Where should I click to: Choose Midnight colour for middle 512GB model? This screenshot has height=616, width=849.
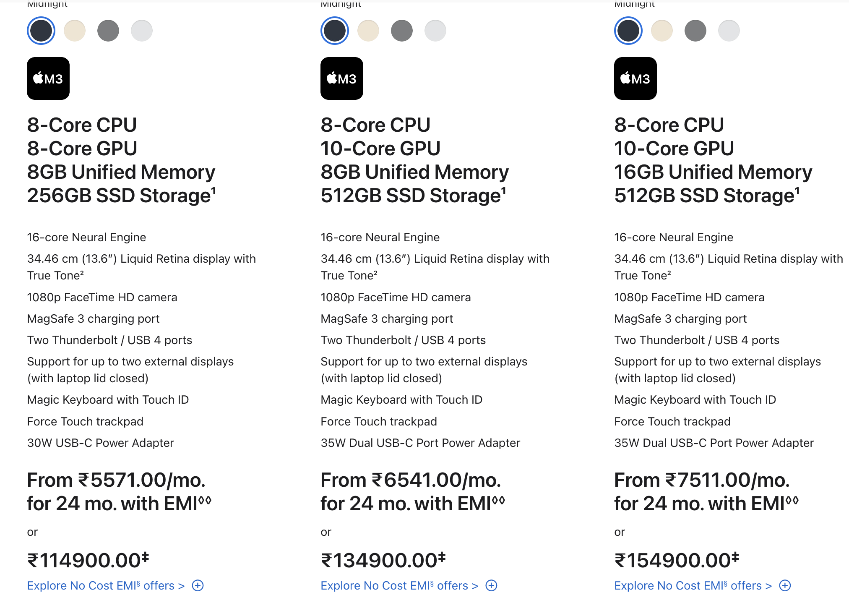(x=335, y=31)
